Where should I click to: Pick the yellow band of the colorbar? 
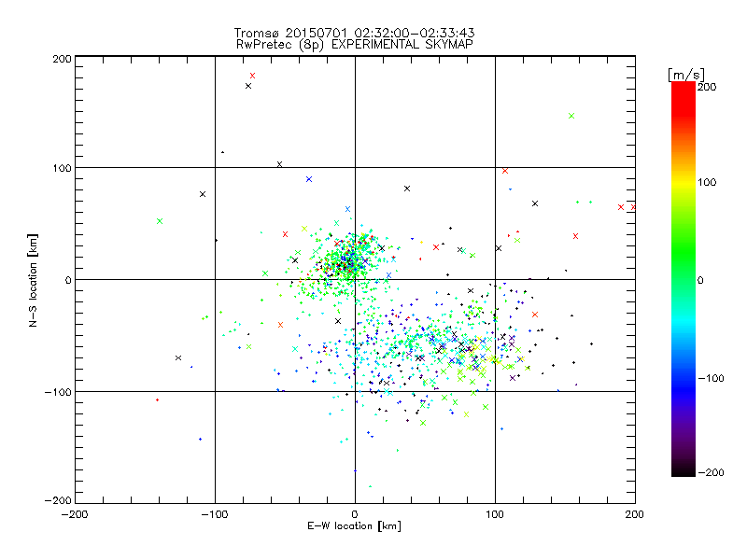(x=684, y=182)
